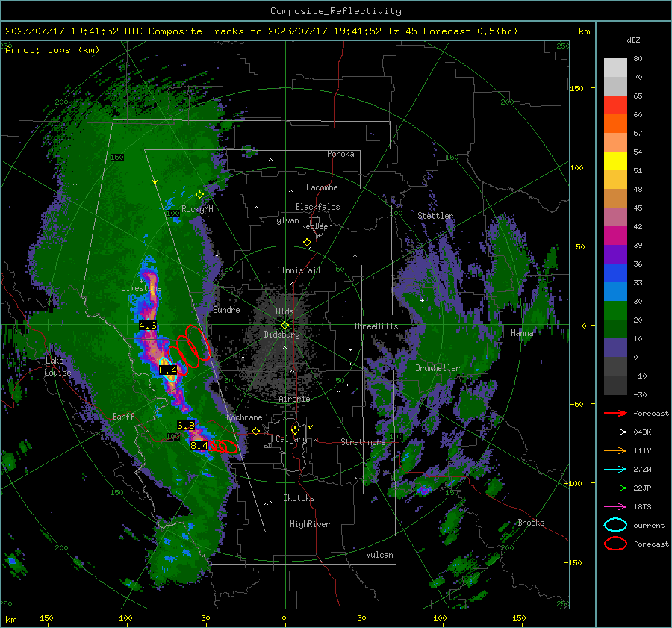
Task: Click the Lake Louise label
Action: (58, 367)
